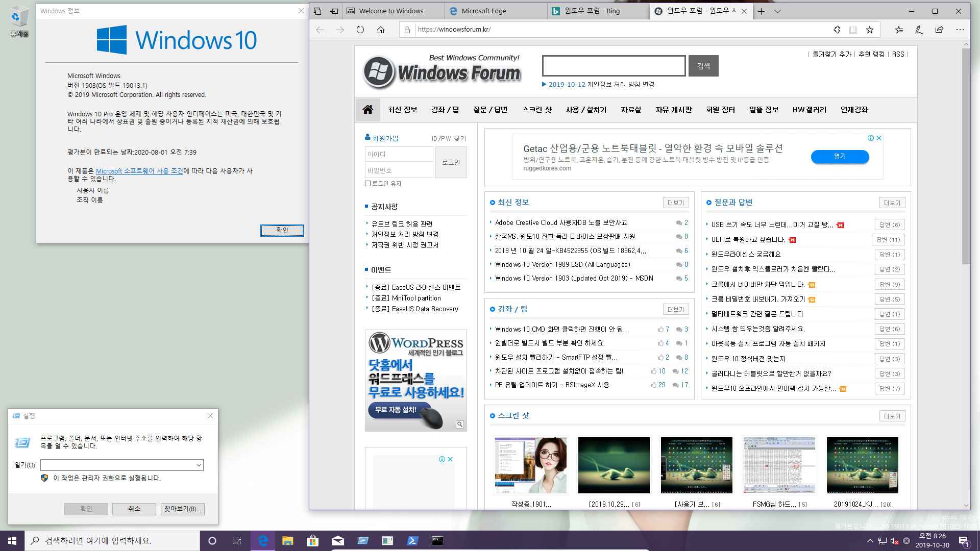Open the tab list chevron dropdown
980x551 pixels.
coord(777,11)
